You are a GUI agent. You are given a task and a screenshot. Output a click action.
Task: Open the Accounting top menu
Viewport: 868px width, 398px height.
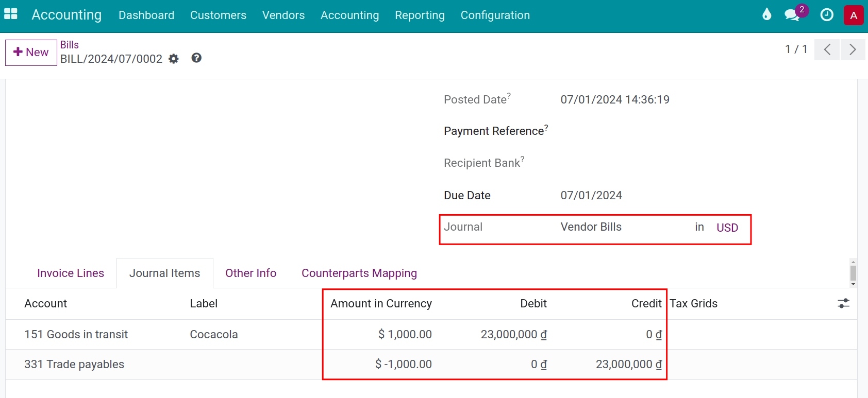349,15
